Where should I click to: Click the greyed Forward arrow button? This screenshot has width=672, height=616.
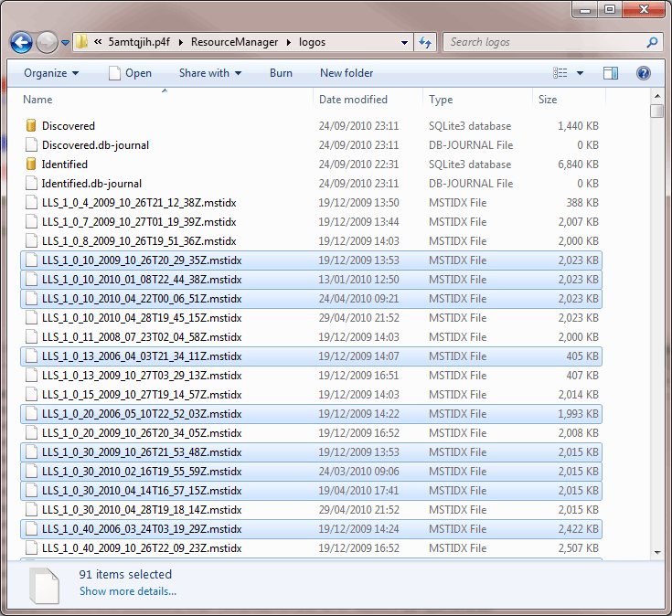click(x=47, y=42)
